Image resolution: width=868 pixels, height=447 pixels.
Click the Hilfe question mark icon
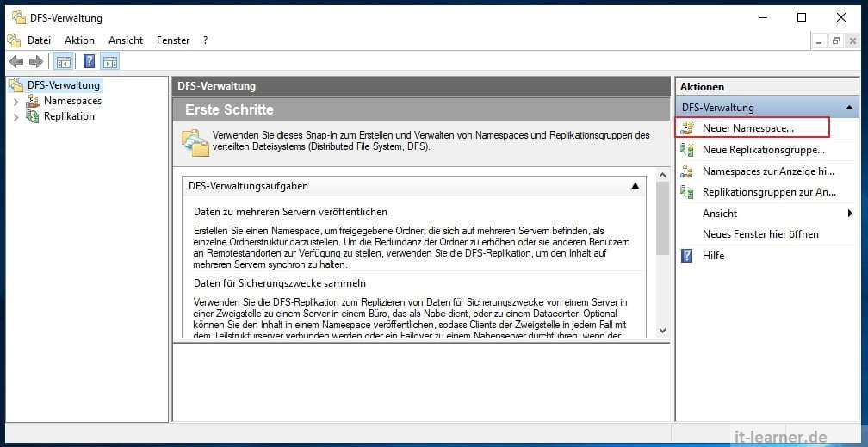(687, 256)
